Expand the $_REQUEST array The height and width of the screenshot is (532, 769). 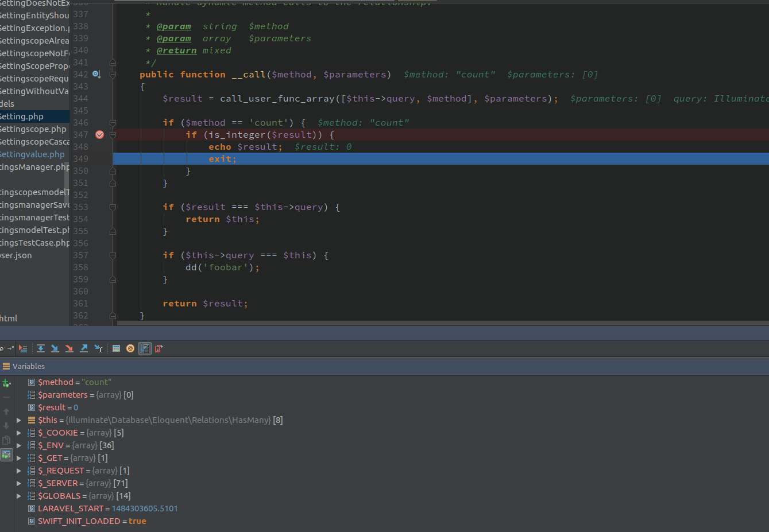click(19, 471)
